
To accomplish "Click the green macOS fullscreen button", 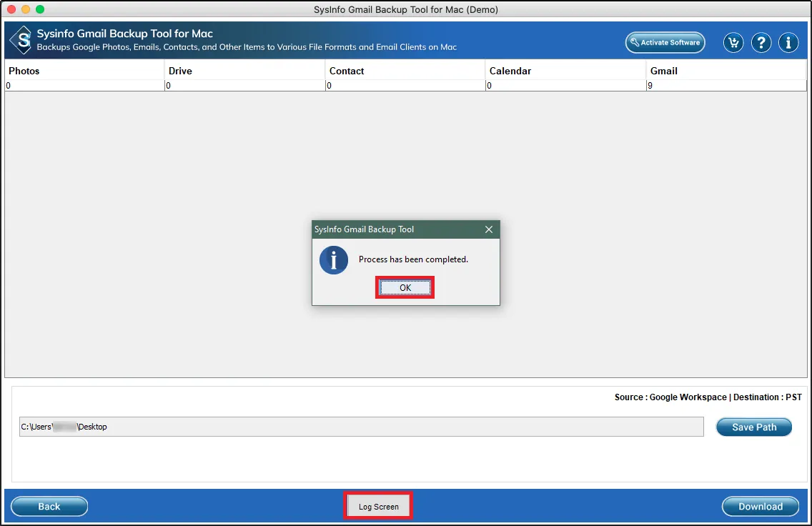I will 40,9.
